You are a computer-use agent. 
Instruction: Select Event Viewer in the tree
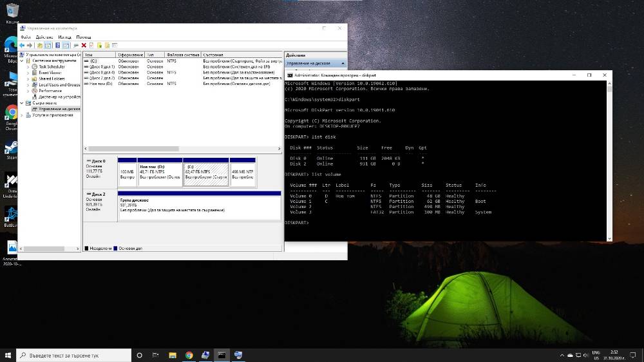[50, 73]
